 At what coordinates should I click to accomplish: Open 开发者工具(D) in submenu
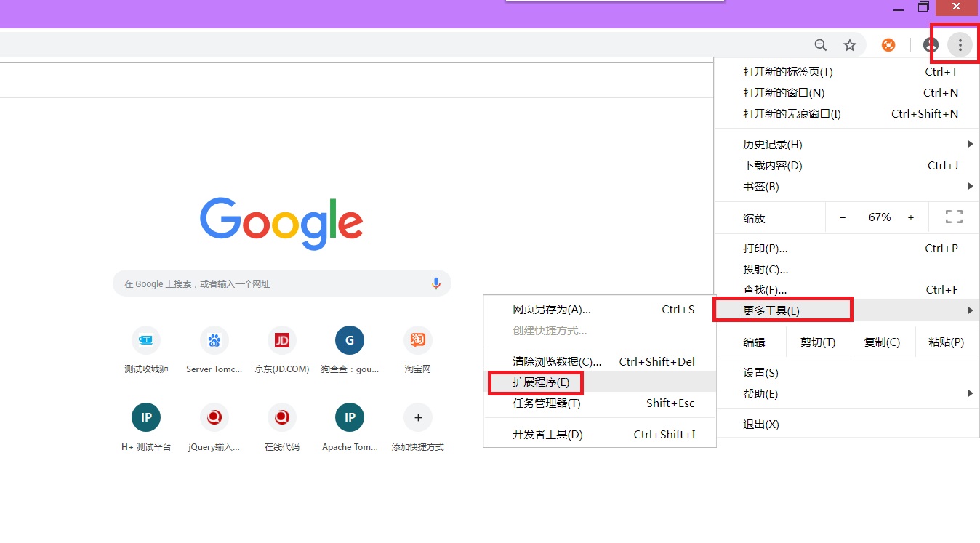(x=600, y=434)
